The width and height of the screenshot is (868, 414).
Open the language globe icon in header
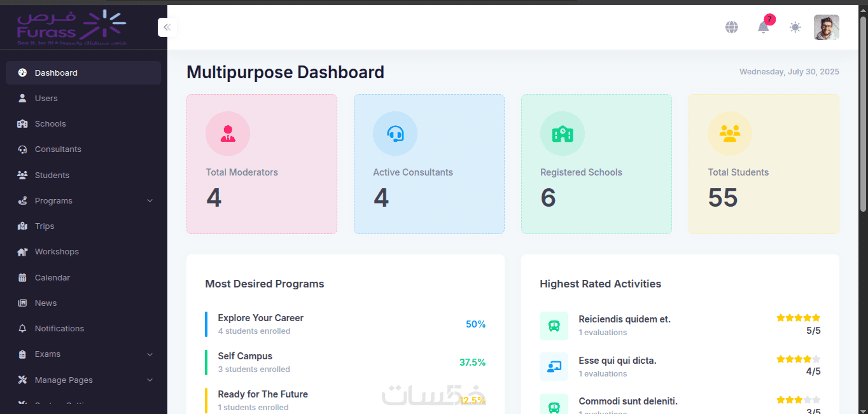[732, 27]
